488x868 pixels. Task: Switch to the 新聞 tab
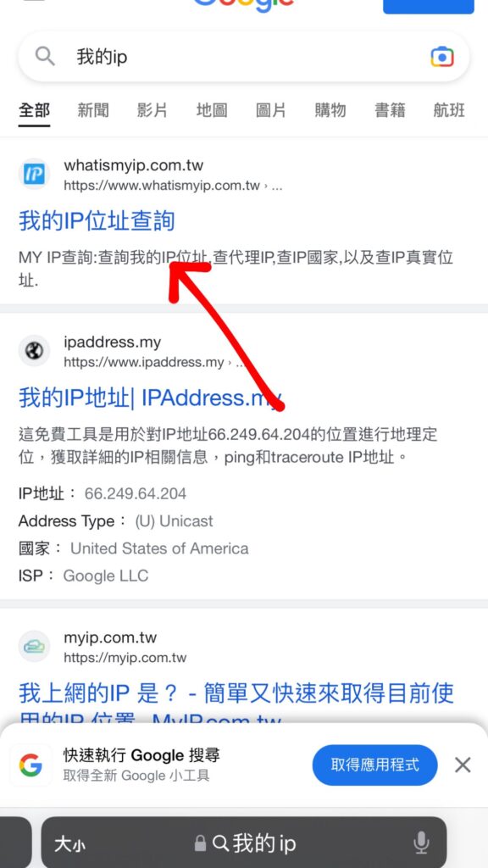point(93,111)
